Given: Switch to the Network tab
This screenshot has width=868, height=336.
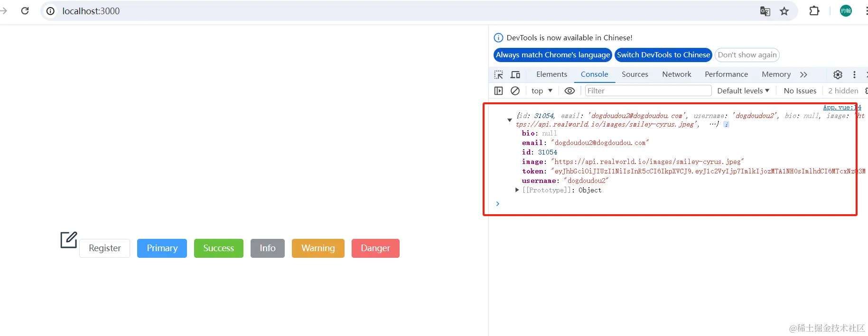Looking at the screenshot, I should pyautogui.click(x=677, y=74).
